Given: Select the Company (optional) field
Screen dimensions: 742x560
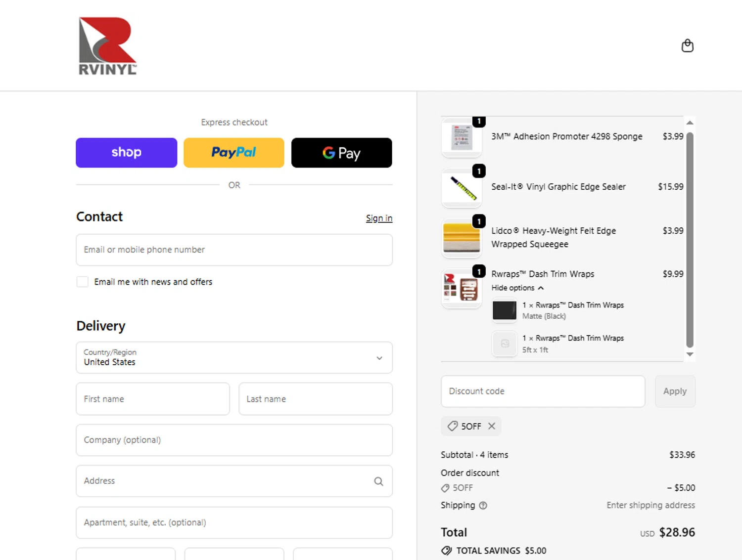Looking at the screenshot, I should coord(234,440).
